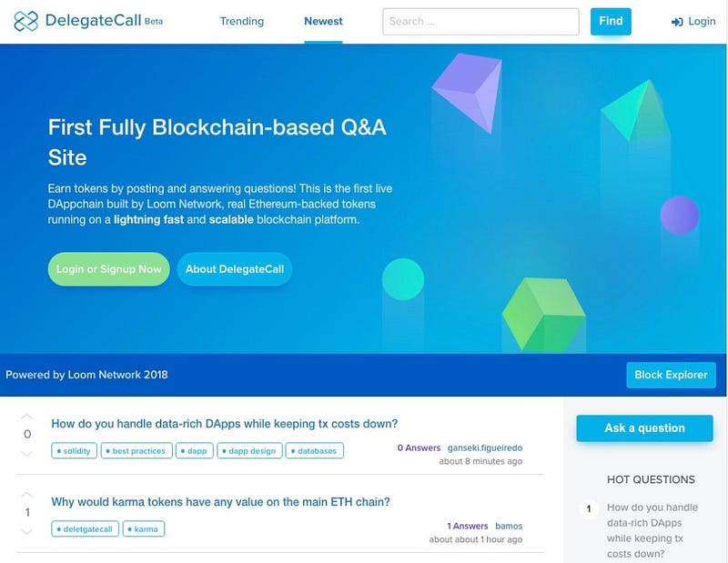
Task: Open About DelegateCall
Action: [x=235, y=269]
